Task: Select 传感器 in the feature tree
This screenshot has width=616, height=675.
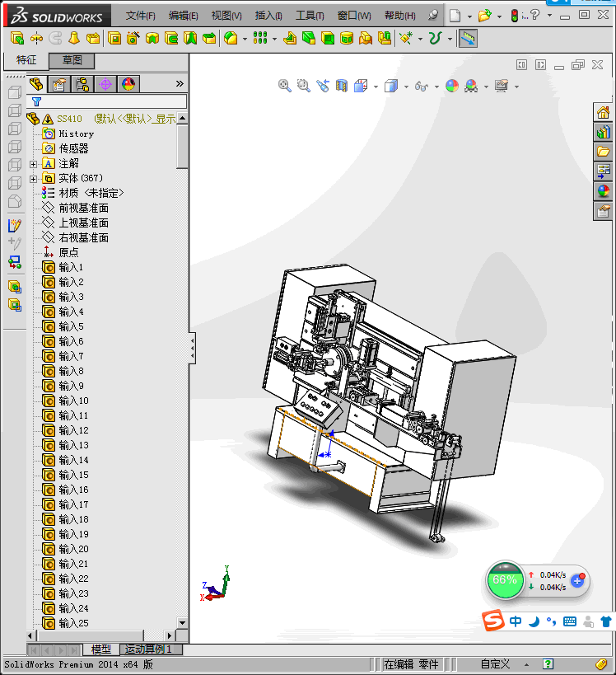Action: (x=73, y=149)
